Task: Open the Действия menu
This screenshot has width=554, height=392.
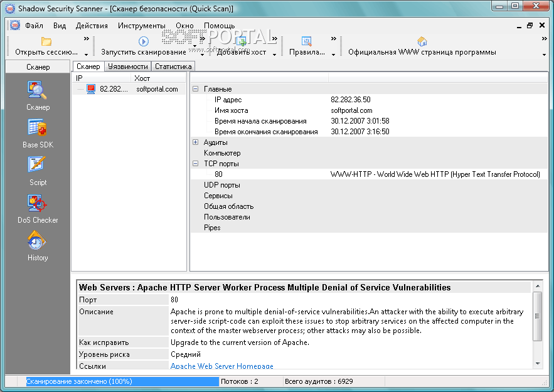Action: [92, 26]
